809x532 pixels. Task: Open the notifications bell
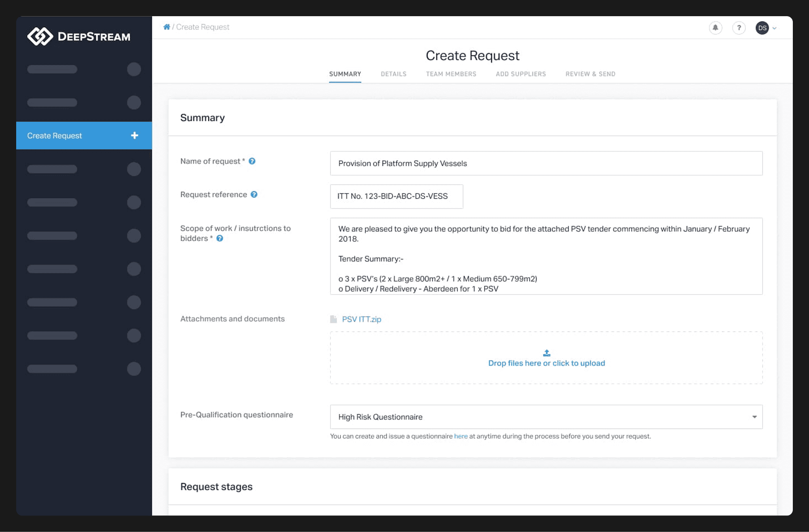coord(715,28)
